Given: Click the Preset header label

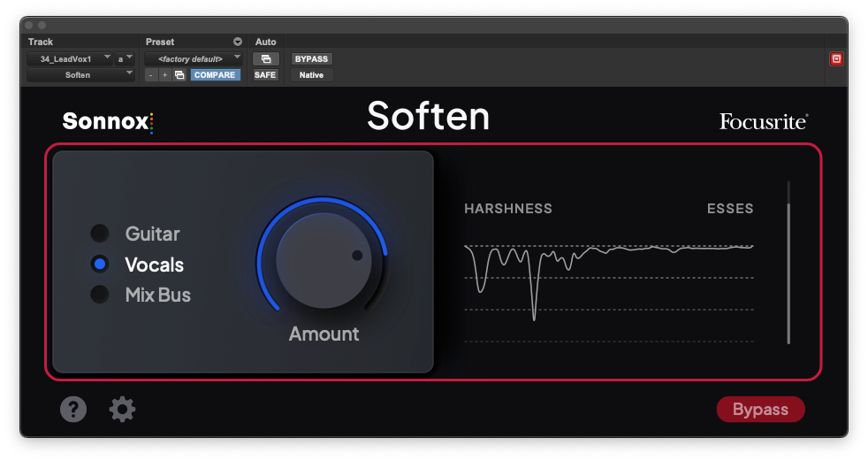Looking at the screenshot, I should pos(160,42).
